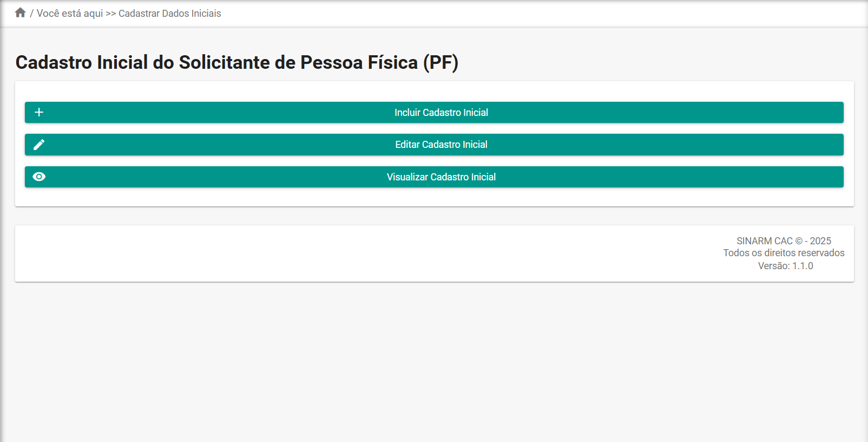Click the 'SINARM CAC' footer text

(x=764, y=241)
